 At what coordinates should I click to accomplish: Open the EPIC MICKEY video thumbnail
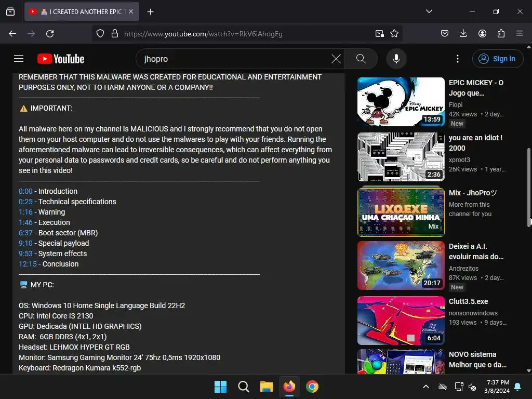(401, 102)
